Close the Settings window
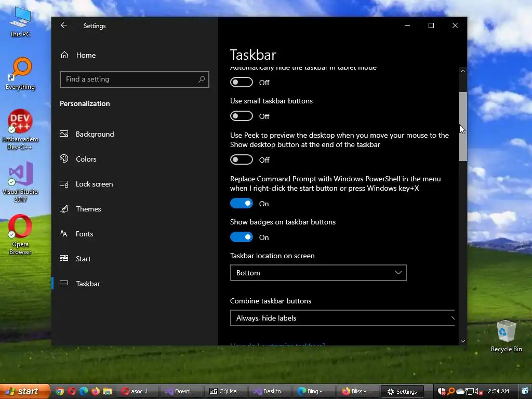Screen dimensions: 532x399 coord(455,25)
